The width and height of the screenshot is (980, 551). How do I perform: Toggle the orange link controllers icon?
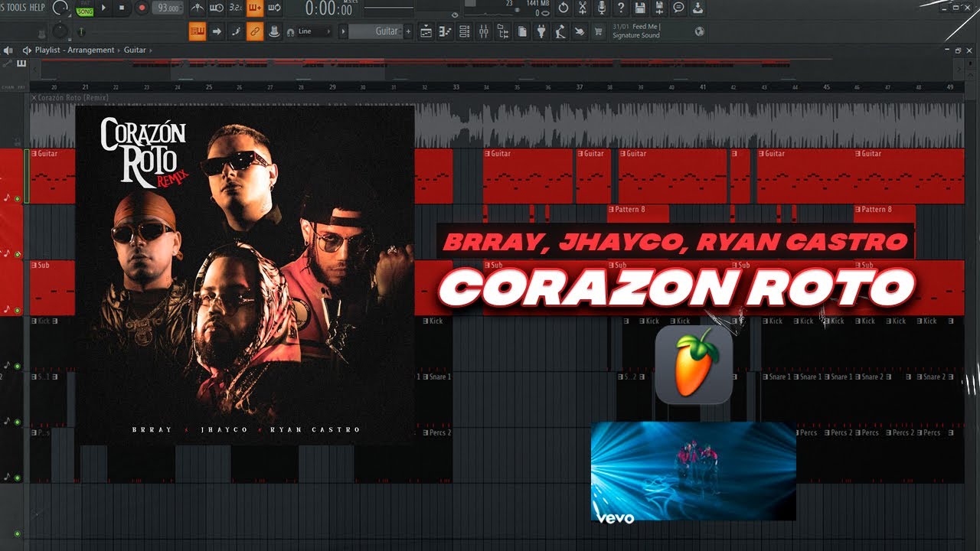[256, 31]
